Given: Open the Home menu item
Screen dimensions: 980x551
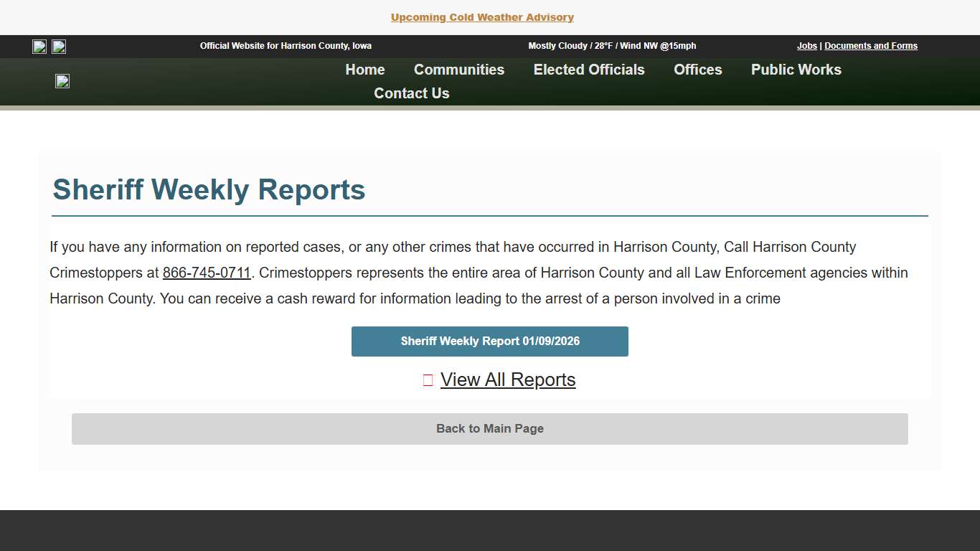Looking at the screenshot, I should click(x=364, y=70).
